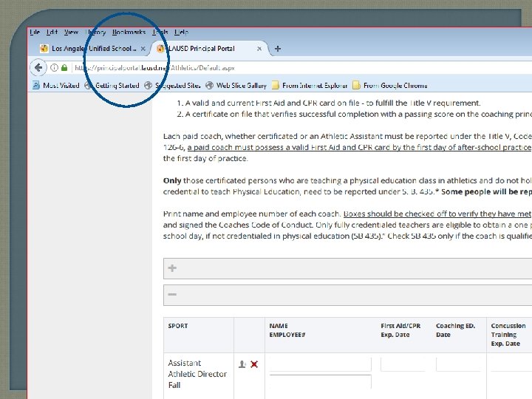Click underlined paid coach First Aid text
Viewport: 532px width, 399px height.
(359, 147)
